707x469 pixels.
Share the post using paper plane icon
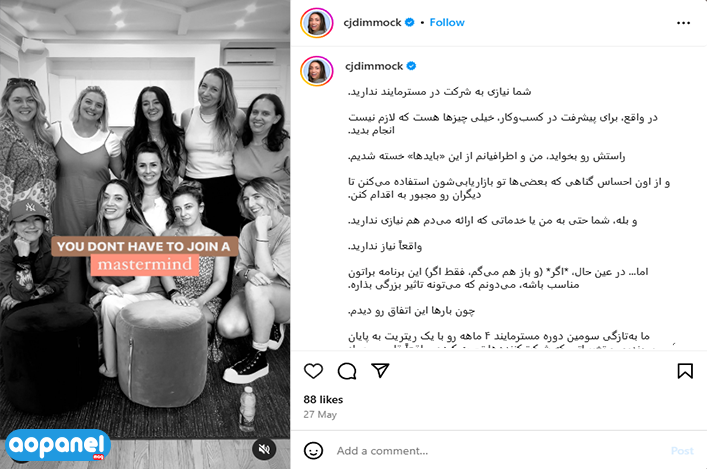click(x=380, y=370)
